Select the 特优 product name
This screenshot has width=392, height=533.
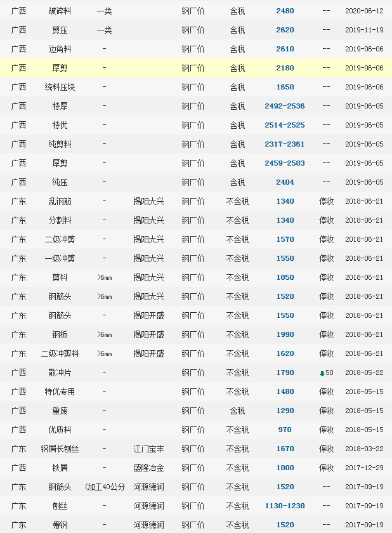pos(60,125)
